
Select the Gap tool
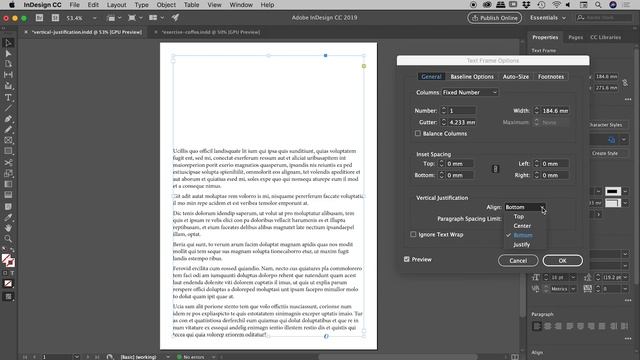coord(8,75)
